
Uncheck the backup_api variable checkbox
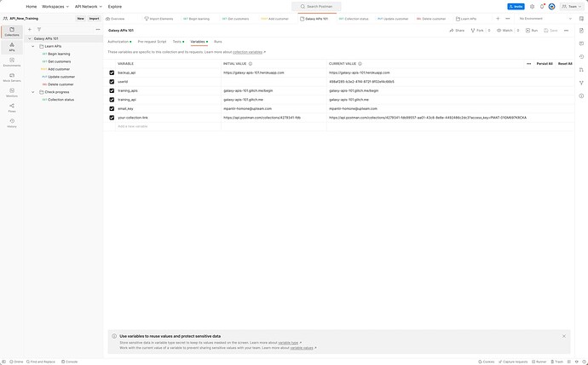tap(112, 72)
